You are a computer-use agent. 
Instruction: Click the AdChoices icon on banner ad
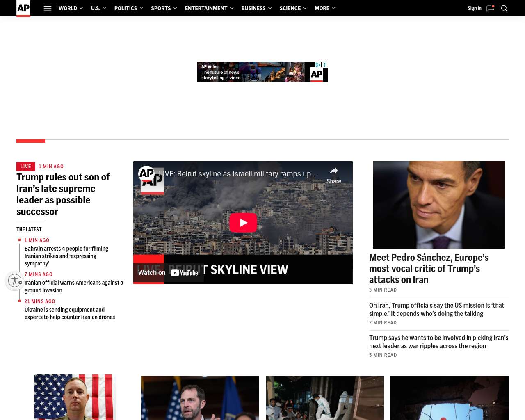pos(318,65)
